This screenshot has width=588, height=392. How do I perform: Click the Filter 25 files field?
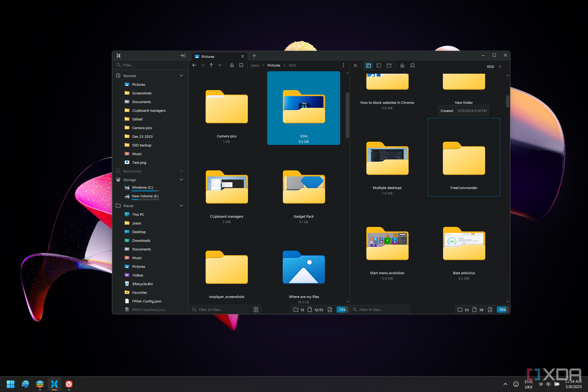pos(223,310)
